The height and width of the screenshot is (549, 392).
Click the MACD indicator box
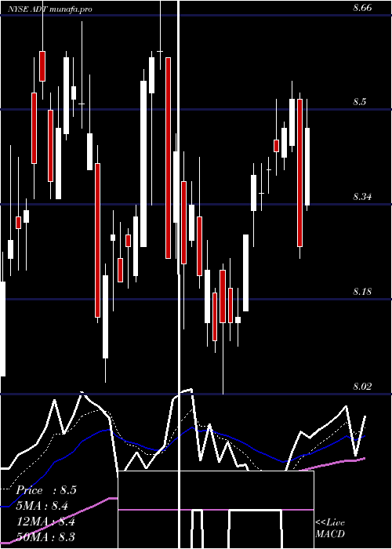click(216, 510)
